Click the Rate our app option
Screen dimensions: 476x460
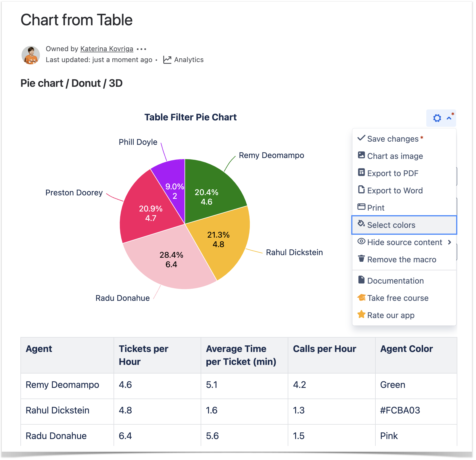point(391,315)
